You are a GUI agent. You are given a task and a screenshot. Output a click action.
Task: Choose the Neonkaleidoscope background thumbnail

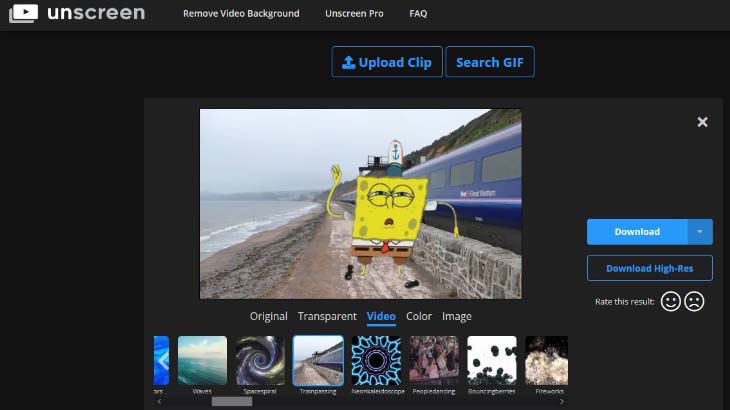tap(376, 361)
